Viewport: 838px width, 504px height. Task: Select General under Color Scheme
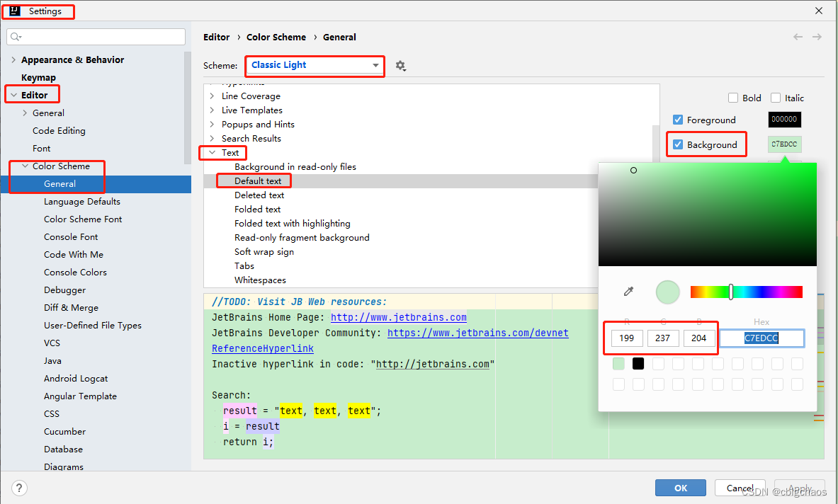[60, 183]
